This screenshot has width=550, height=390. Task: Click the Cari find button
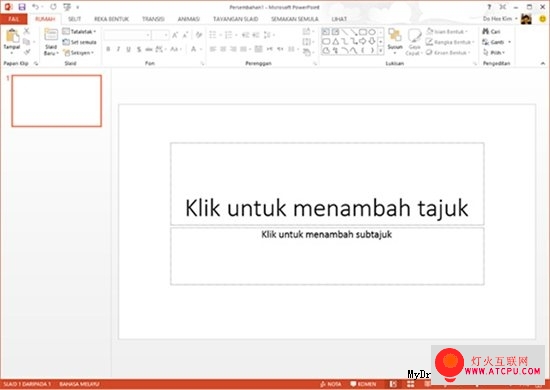point(491,32)
